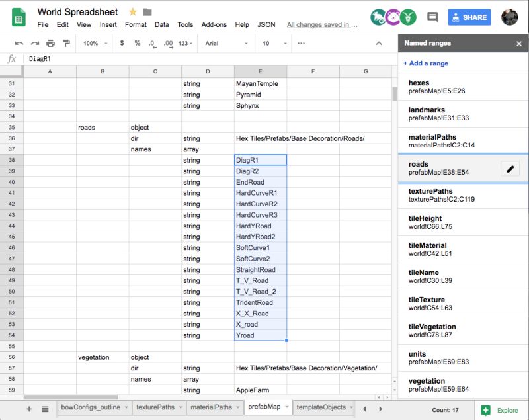Image resolution: width=529 pixels, height=420 pixels.
Task: Open more toolbar options ellipsis
Action: [302, 42]
